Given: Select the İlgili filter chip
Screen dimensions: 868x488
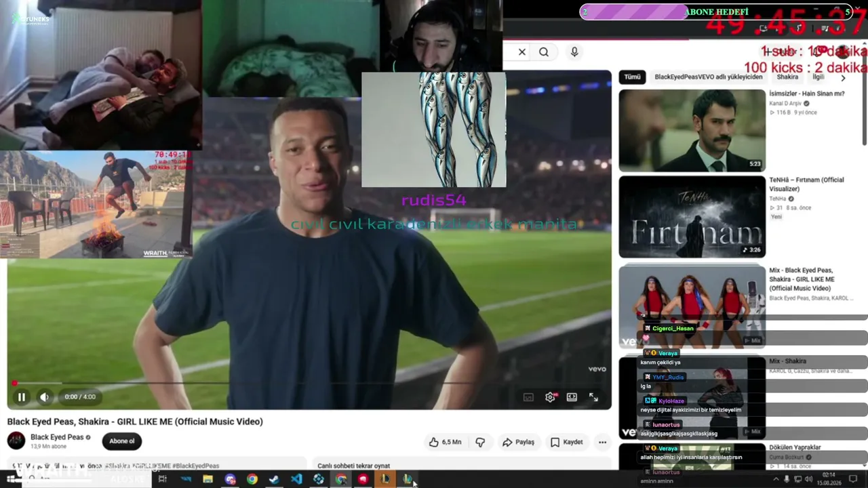Looking at the screenshot, I should (818, 77).
